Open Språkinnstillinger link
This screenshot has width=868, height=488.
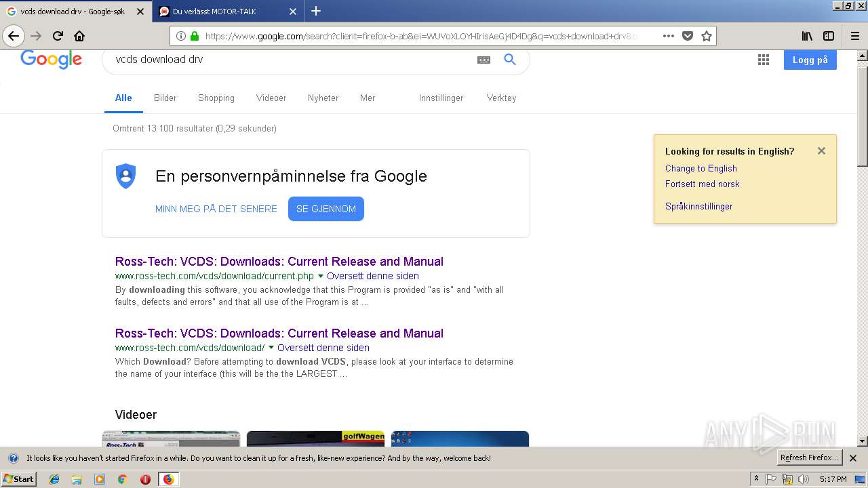pyautogui.click(x=698, y=207)
